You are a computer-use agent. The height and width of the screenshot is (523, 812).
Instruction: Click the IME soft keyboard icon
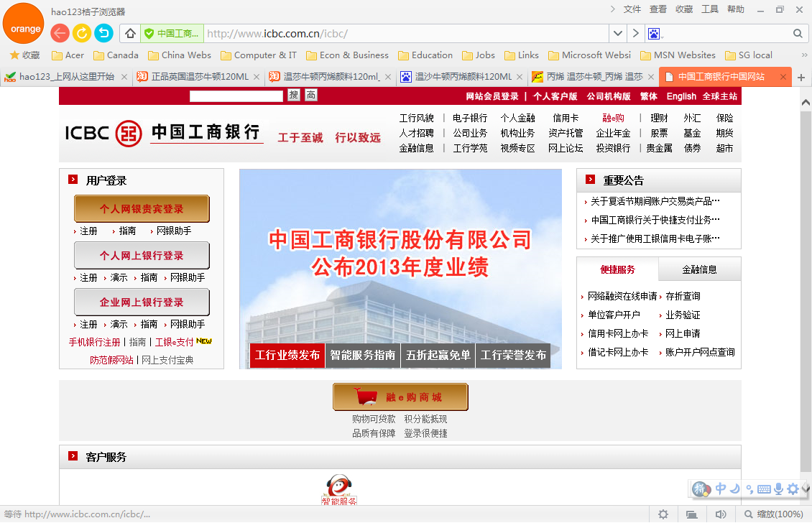coord(764,489)
